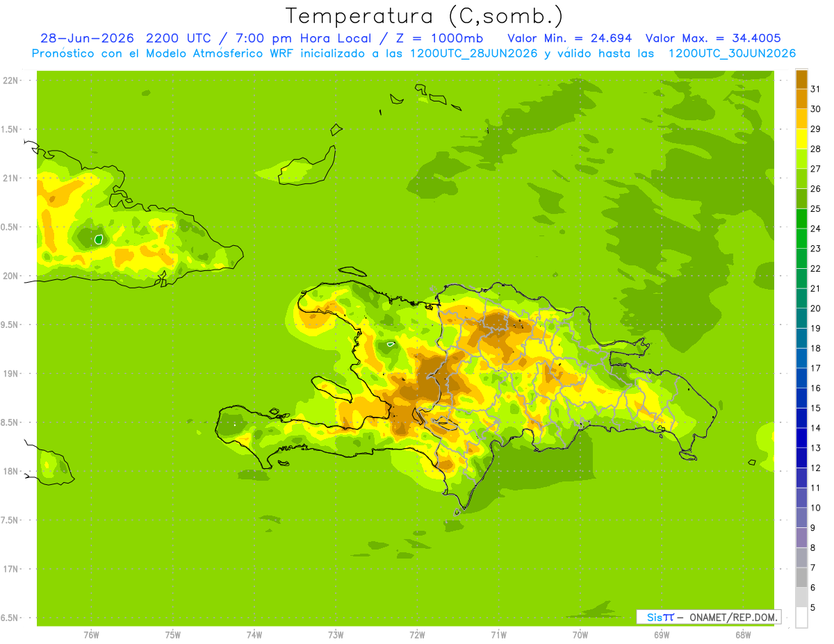The width and height of the screenshot is (834, 644).
Task: Click the "6.5N" latitude label
Action: pos(10,618)
